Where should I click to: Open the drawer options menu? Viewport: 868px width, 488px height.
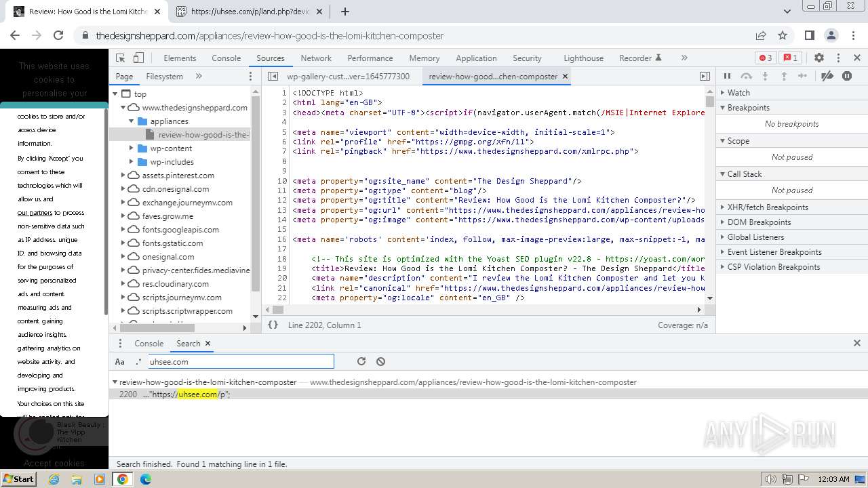coord(120,344)
